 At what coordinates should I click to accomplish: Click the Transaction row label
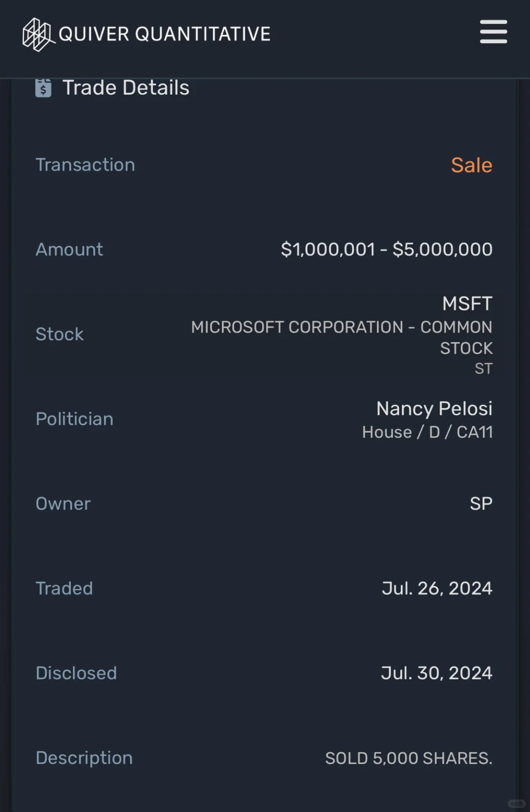coord(85,165)
